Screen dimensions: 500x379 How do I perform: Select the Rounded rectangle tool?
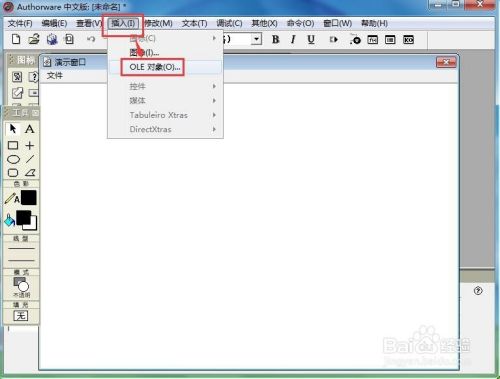point(13,173)
